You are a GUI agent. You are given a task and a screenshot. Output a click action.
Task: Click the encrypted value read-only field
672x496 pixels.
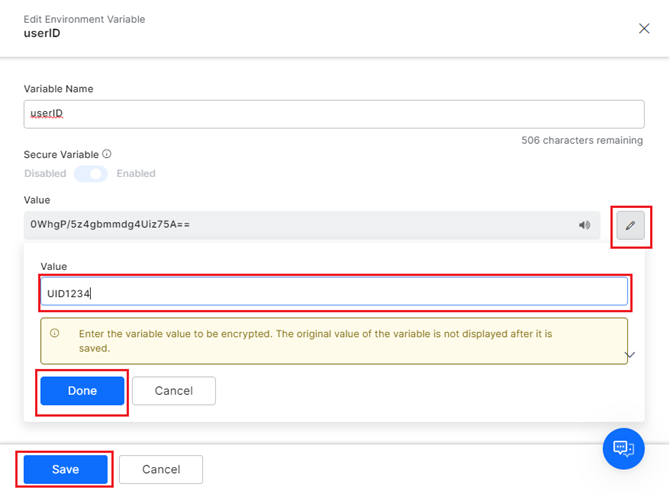click(300, 225)
